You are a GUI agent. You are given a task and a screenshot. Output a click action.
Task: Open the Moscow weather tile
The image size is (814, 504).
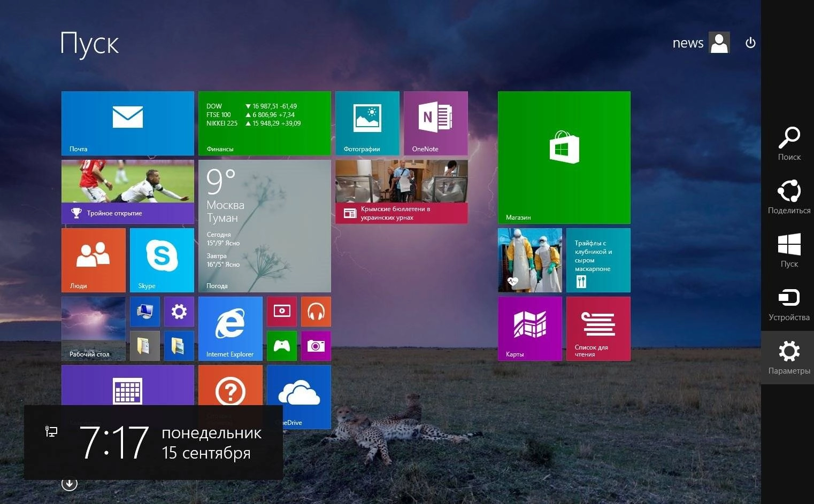265,226
